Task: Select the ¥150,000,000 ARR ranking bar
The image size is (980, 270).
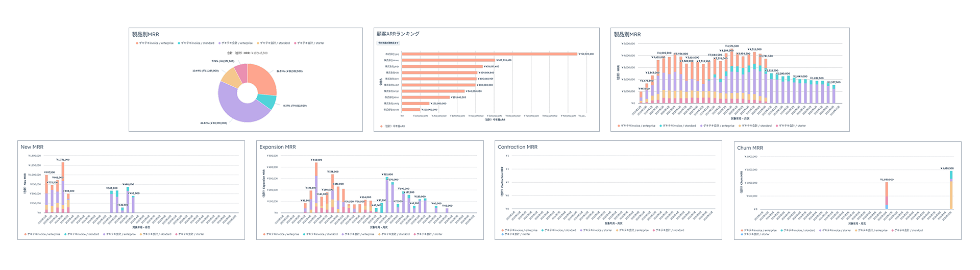Action: [416, 103]
